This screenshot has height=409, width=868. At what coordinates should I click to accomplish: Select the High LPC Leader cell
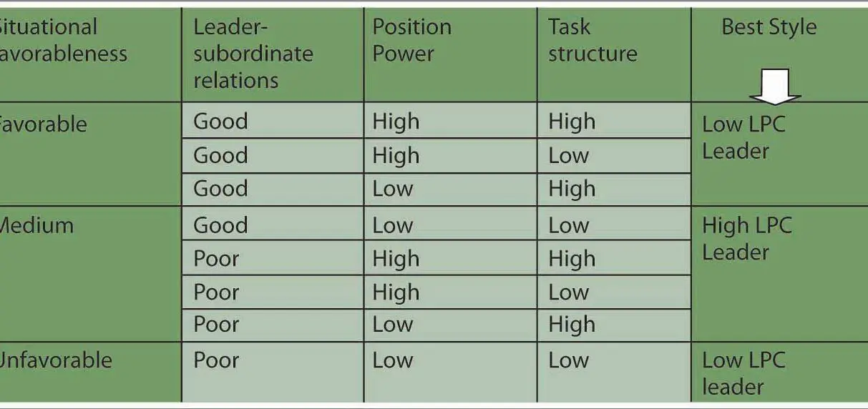[747, 239]
